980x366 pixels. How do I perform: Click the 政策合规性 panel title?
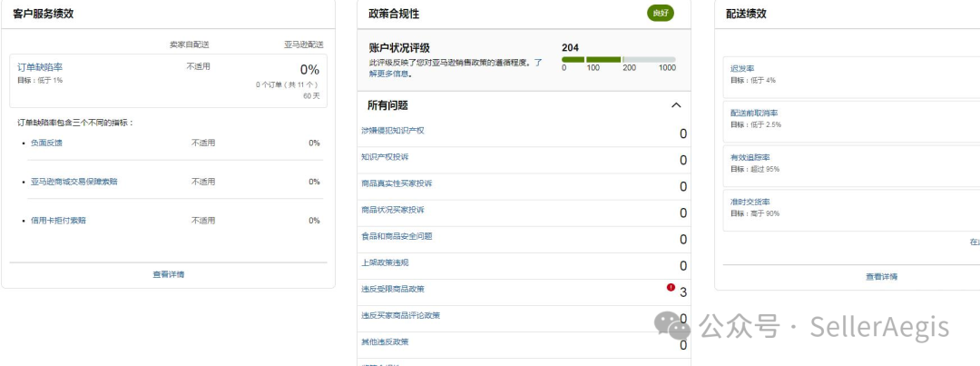pyautogui.click(x=394, y=14)
